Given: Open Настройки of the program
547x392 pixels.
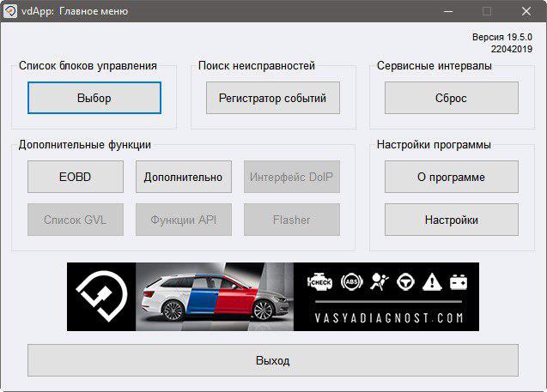Looking at the screenshot, I should 452,220.
